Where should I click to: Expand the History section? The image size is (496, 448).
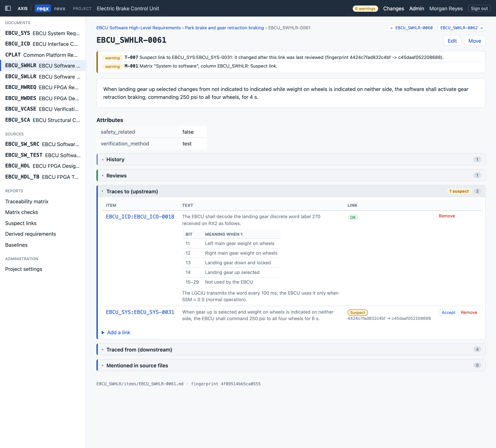click(291, 160)
